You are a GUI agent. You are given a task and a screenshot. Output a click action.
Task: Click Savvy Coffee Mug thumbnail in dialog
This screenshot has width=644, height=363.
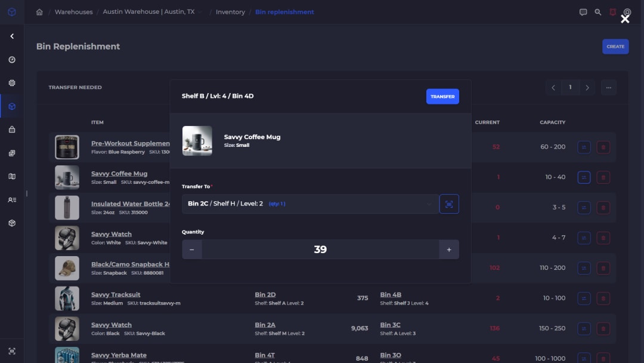[x=197, y=140]
